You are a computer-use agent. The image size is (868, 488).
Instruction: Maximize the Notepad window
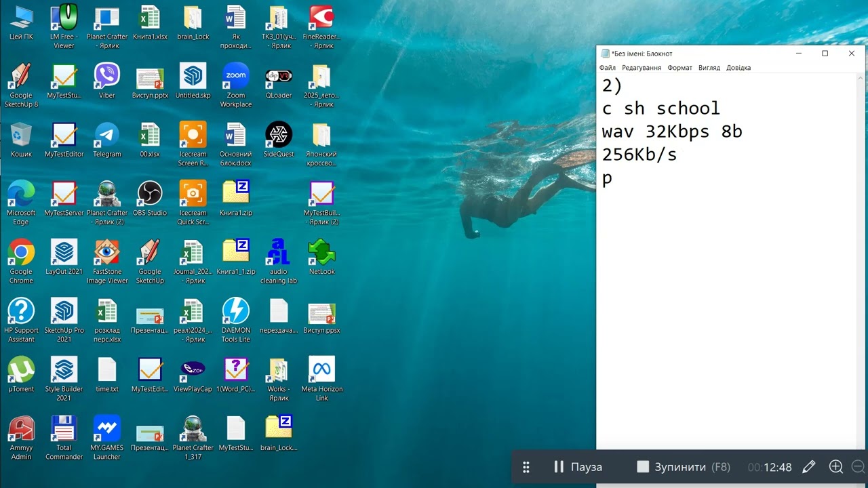[825, 54]
